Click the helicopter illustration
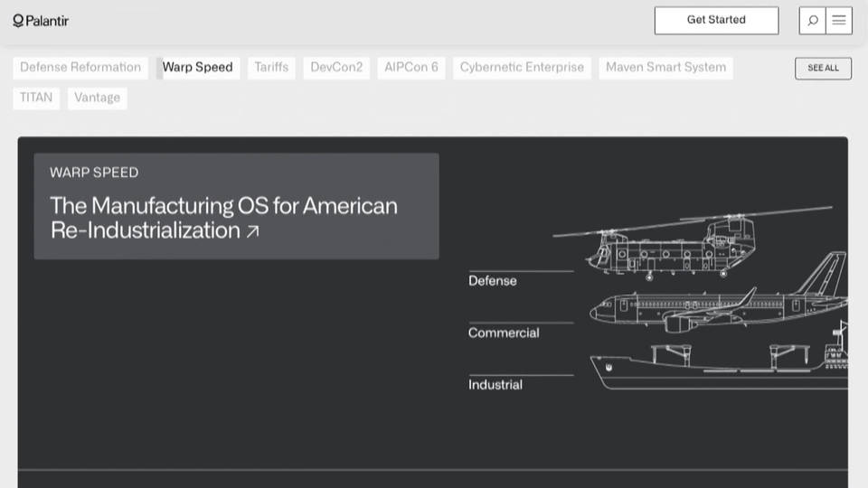This screenshot has height=488, width=868. click(x=692, y=243)
